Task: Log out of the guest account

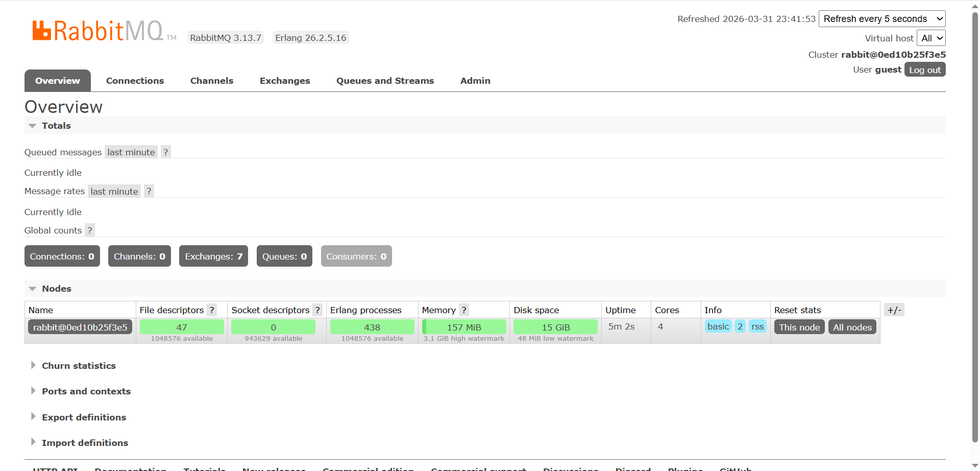Action: 924,70
